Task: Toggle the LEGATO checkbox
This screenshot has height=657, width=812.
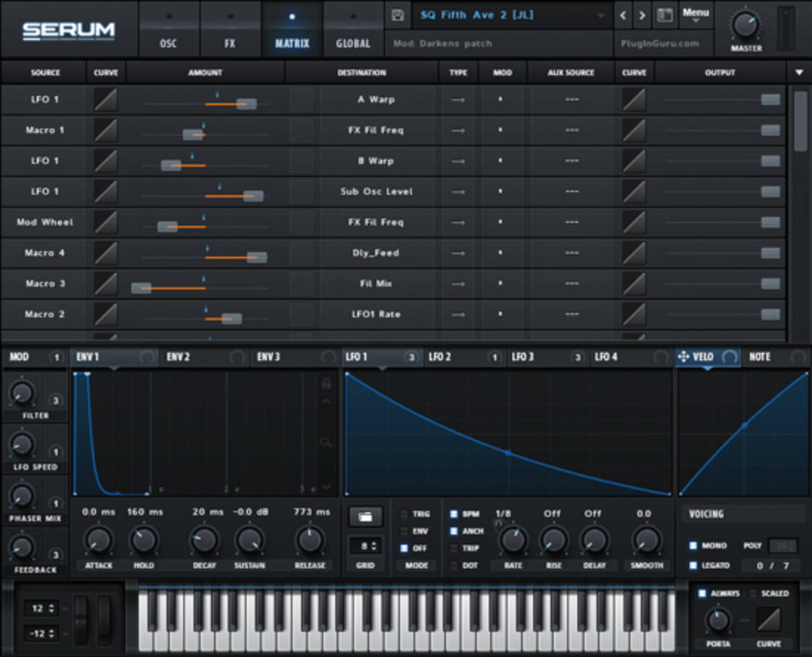Action: 693,565
